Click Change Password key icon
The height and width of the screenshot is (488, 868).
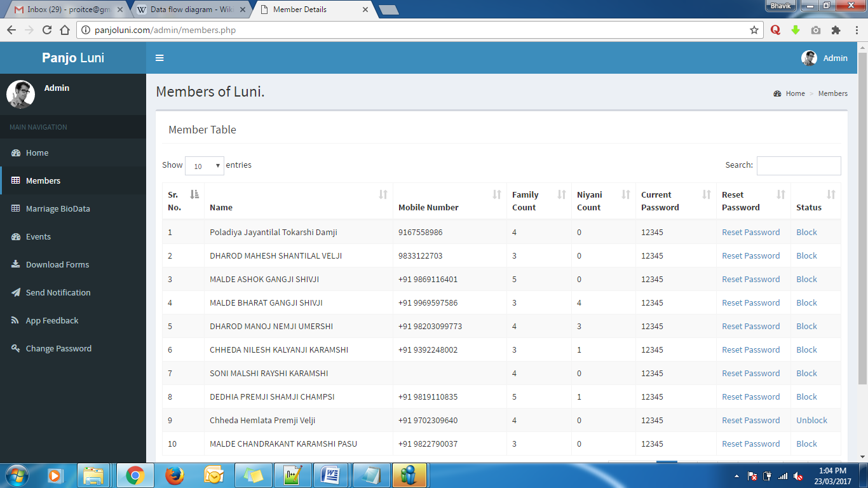coord(16,348)
